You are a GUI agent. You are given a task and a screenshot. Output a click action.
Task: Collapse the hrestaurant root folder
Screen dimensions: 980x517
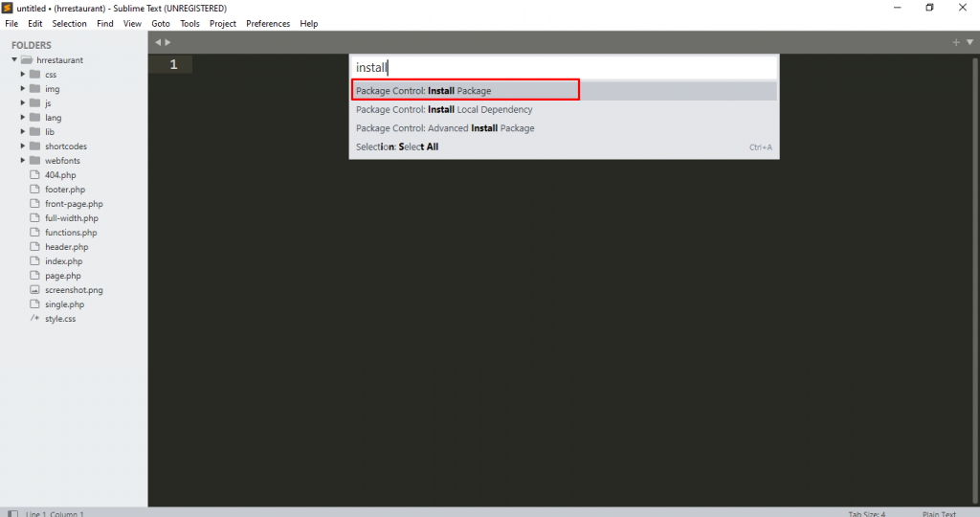pos(14,59)
